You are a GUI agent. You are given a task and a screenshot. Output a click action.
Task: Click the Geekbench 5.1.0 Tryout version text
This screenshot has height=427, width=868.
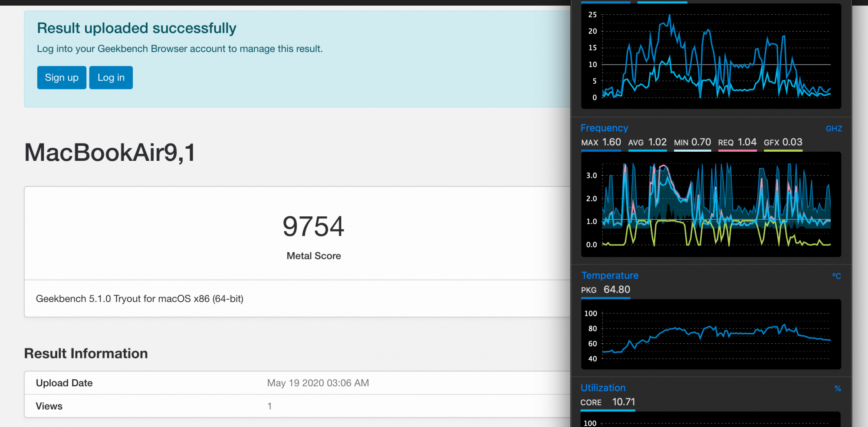tap(140, 299)
